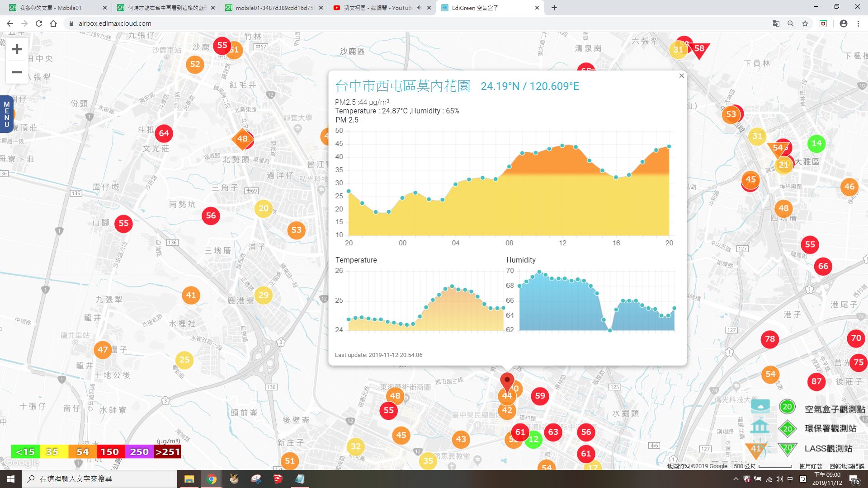Screen dimensions: 868x488
Task: Open Chrome three-dot menu
Action: [858, 23]
